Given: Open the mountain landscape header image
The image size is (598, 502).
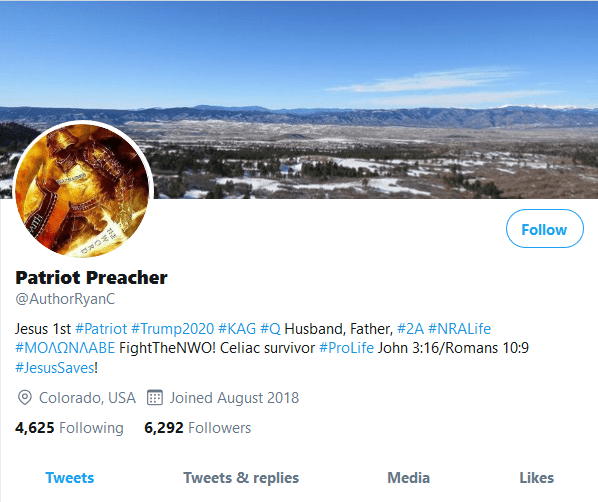Looking at the screenshot, I should [x=299, y=99].
